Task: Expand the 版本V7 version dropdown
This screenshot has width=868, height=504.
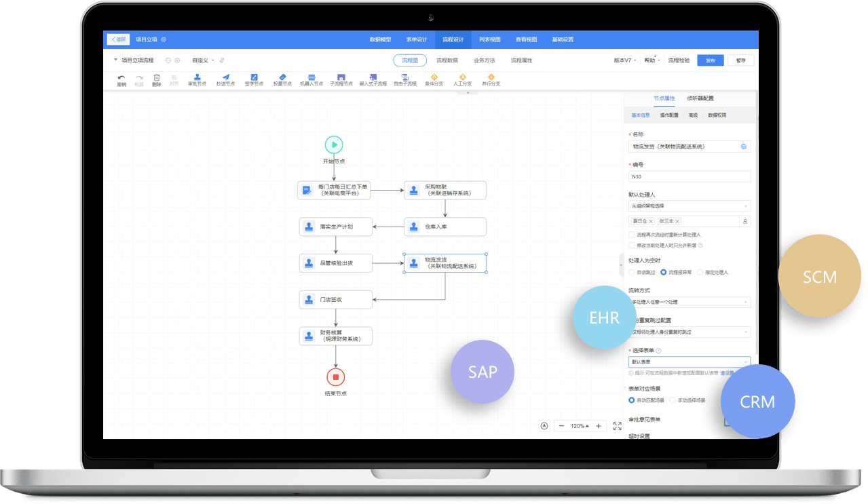Action: coord(624,60)
